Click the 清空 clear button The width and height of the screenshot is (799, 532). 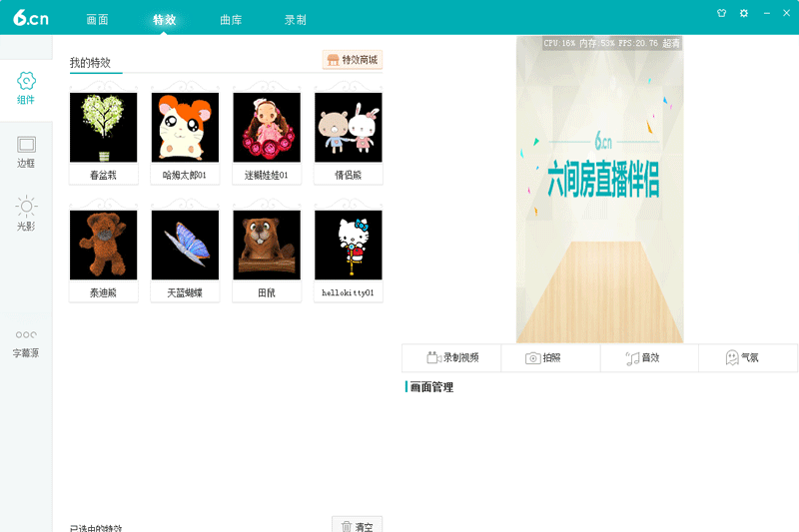coord(358,526)
